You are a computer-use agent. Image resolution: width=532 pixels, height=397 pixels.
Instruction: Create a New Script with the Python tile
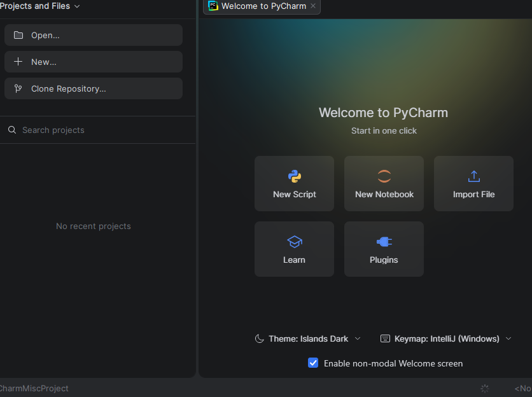point(294,184)
